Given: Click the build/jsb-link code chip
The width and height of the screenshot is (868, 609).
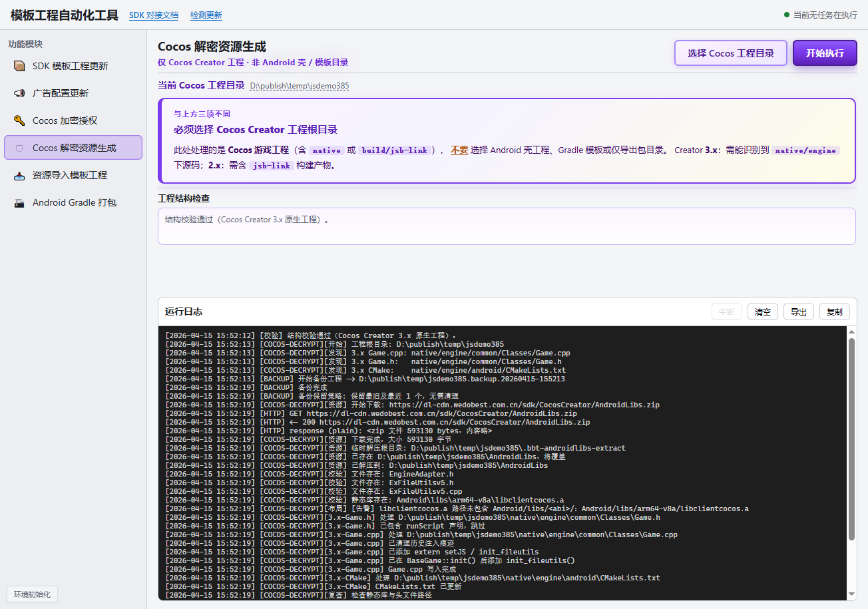Looking at the screenshot, I should pyautogui.click(x=395, y=150).
